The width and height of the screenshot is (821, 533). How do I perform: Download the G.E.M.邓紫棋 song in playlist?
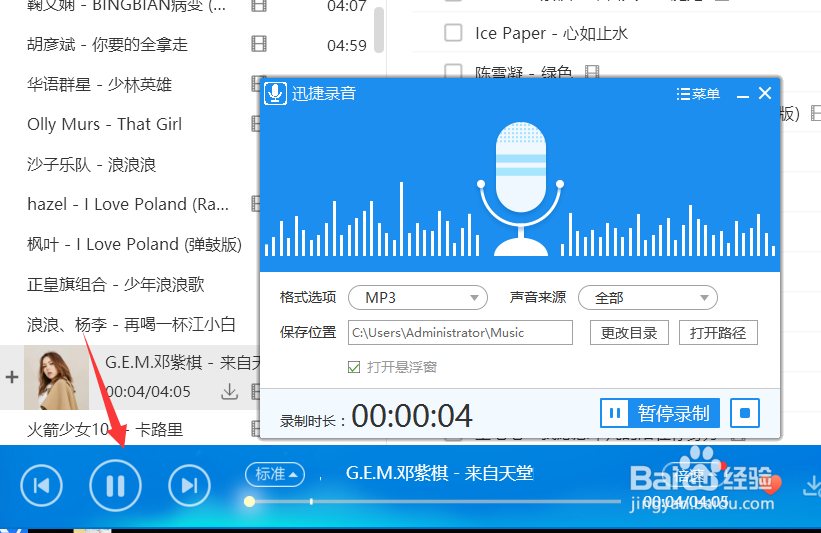(x=229, y=391)
